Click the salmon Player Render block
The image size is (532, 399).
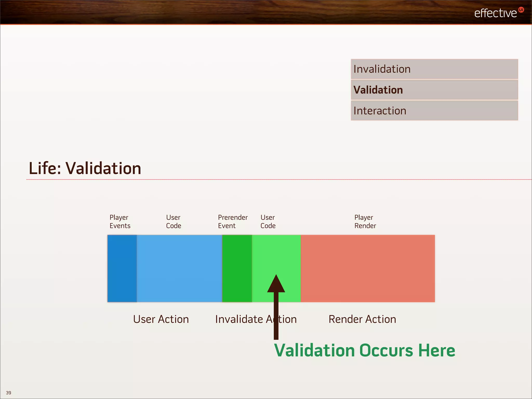click(368, 268)
